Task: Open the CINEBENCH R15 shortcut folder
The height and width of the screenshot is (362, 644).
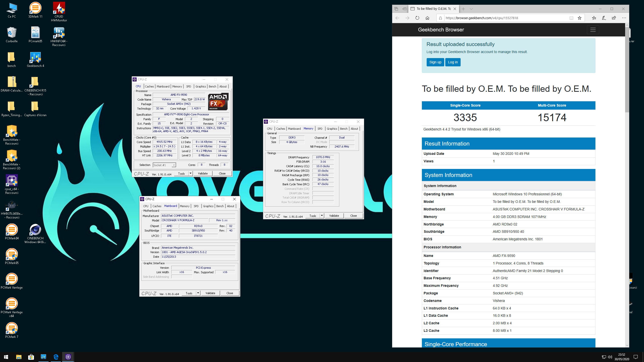Action: pos(35,86)
